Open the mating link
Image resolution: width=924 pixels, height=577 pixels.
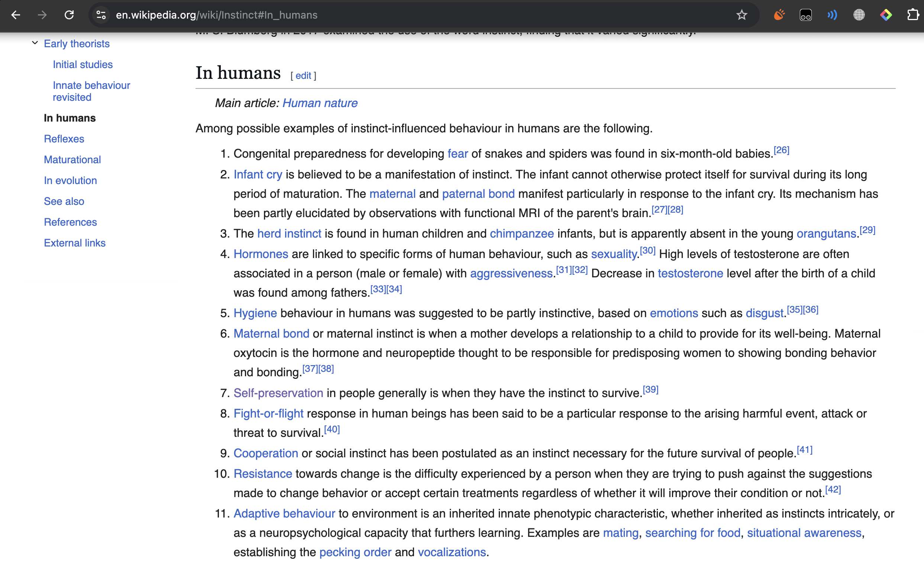pos(621,533)
